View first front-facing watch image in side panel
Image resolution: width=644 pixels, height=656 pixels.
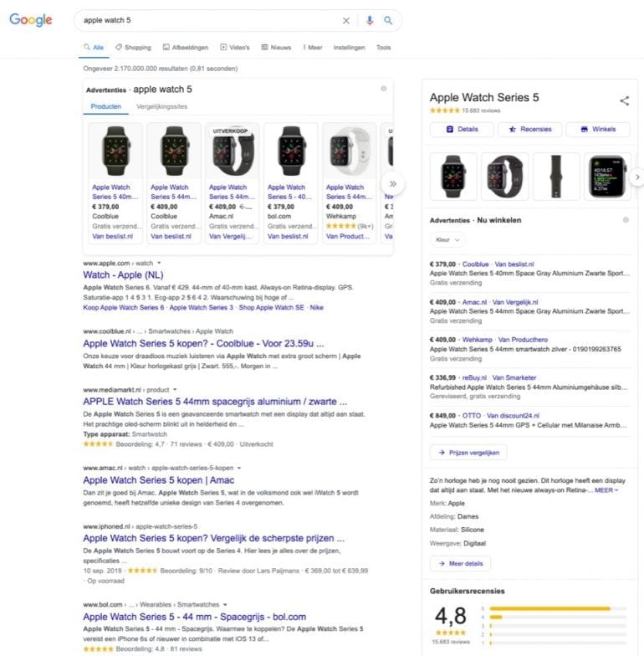tap(453, 176)
